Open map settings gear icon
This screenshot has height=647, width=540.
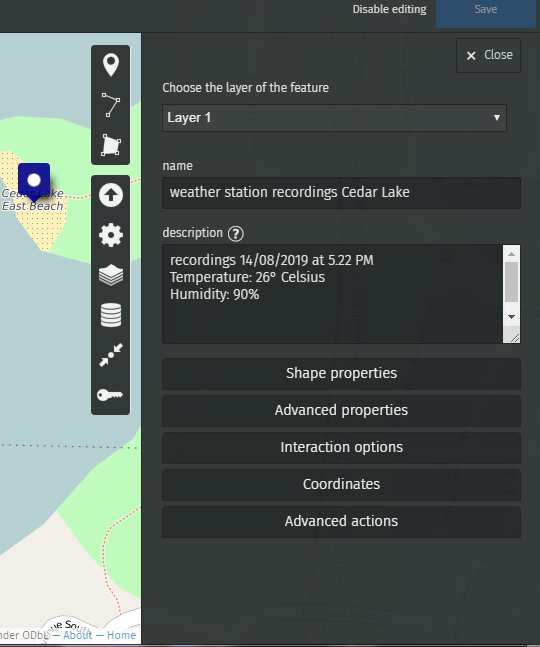click(111, 235)
